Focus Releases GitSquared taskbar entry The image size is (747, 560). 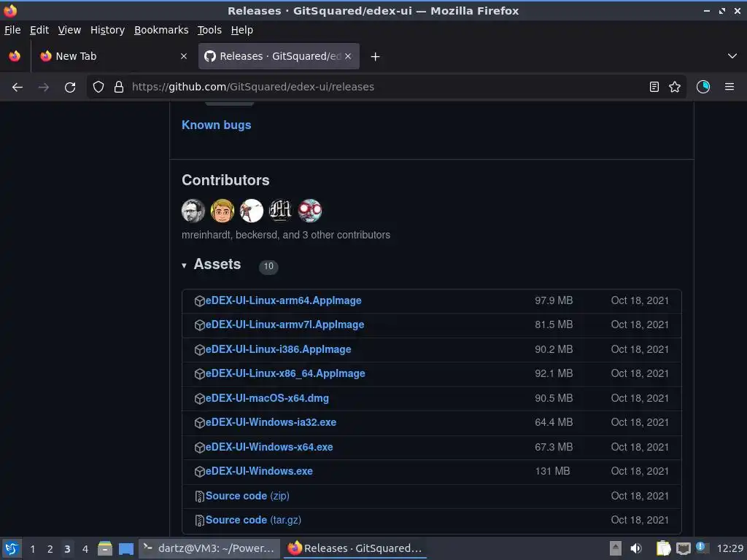[355, 548]
